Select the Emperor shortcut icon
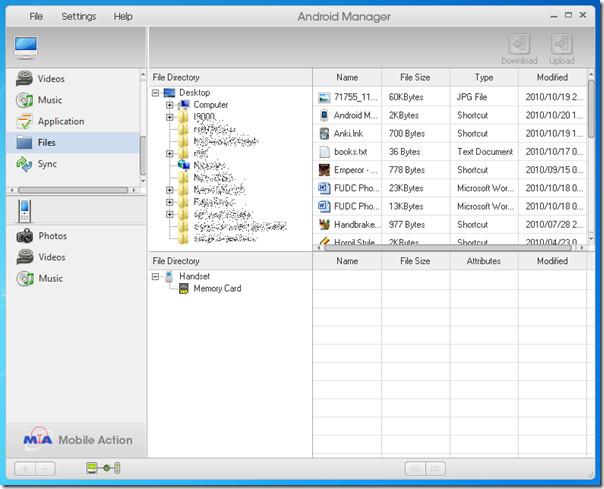 coord(324,170)
